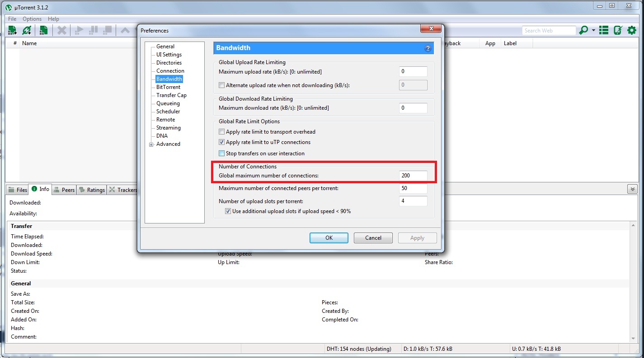
Task: Click the Move Up Queue arrow icon
Action: click(125, 30)
